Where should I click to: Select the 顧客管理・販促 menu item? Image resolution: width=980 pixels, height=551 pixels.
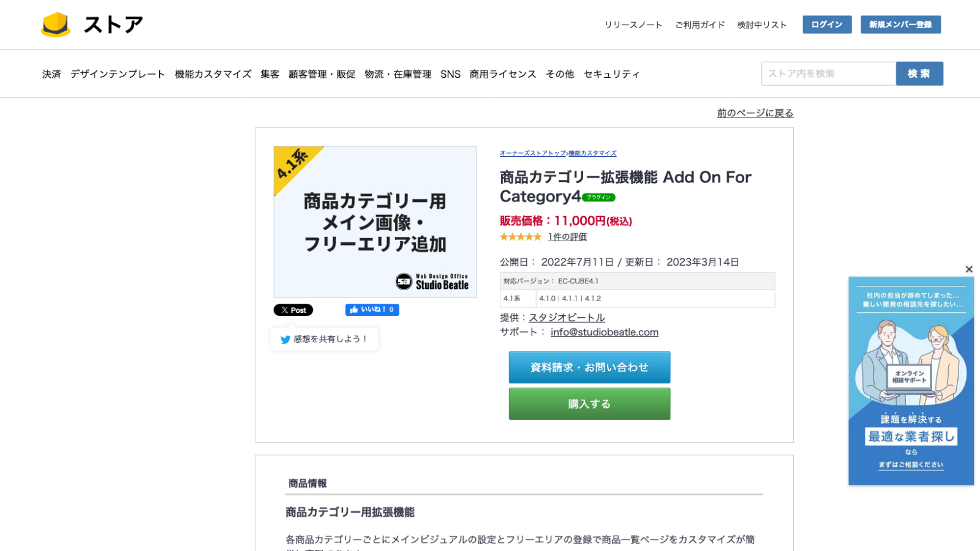[x=322, y=74]
